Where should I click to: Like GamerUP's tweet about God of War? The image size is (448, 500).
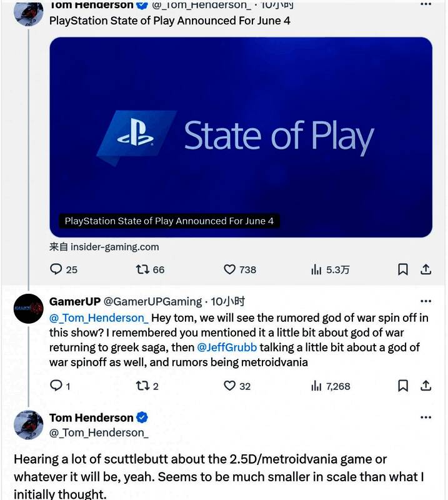coord(230,386)
